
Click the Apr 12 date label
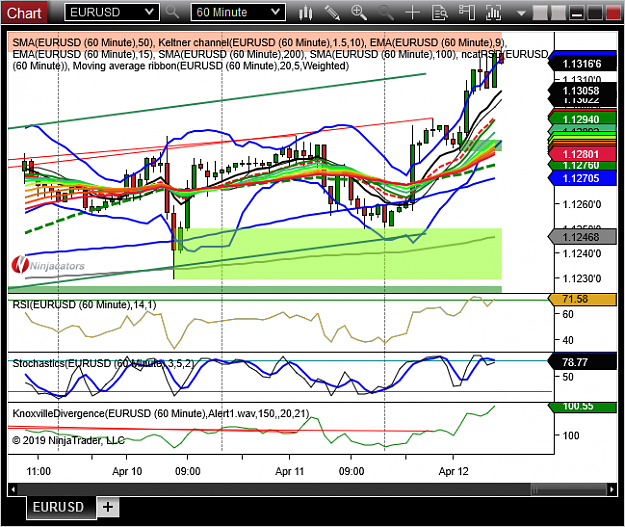454,471
